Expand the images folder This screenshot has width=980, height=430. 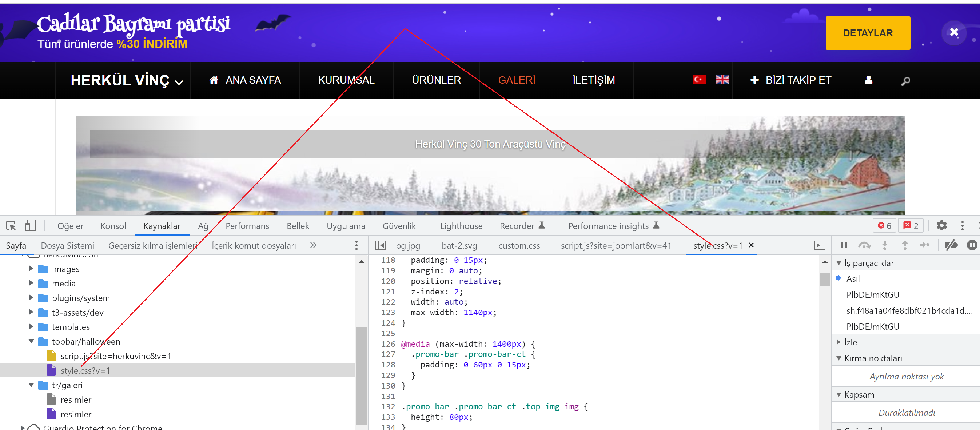(x=31, y=269)
